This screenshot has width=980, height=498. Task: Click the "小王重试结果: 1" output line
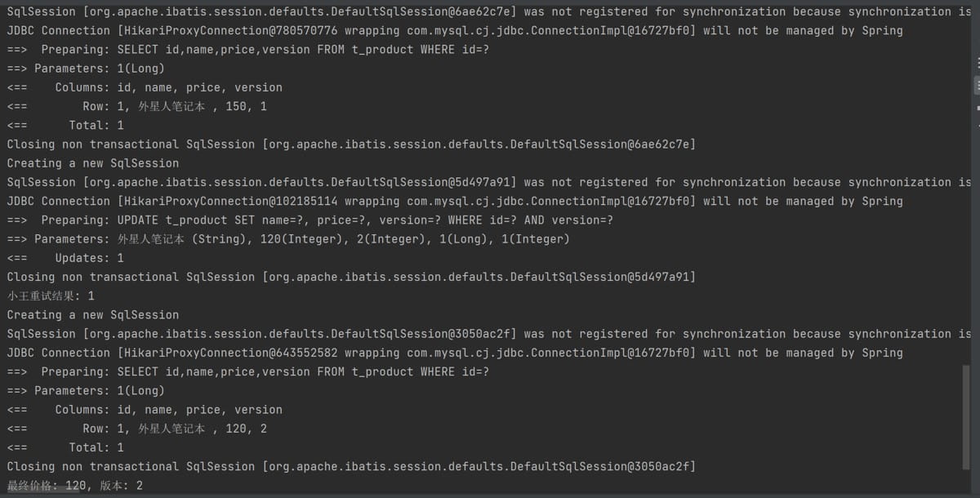click(x=51, y=296)
